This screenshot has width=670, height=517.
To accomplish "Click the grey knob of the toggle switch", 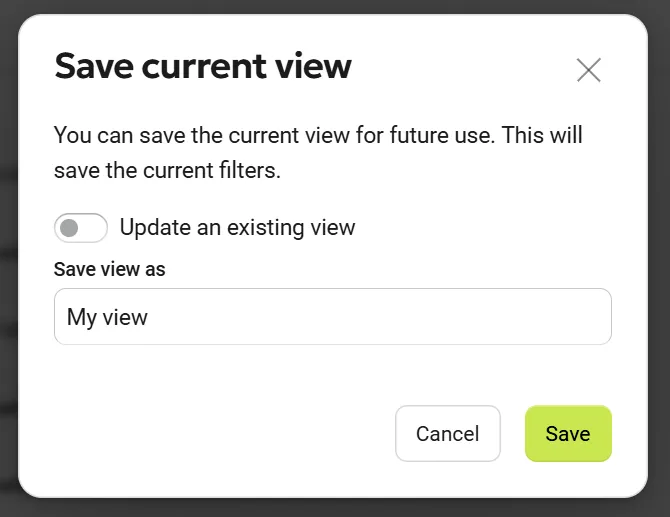I will [x=69, y=228].
